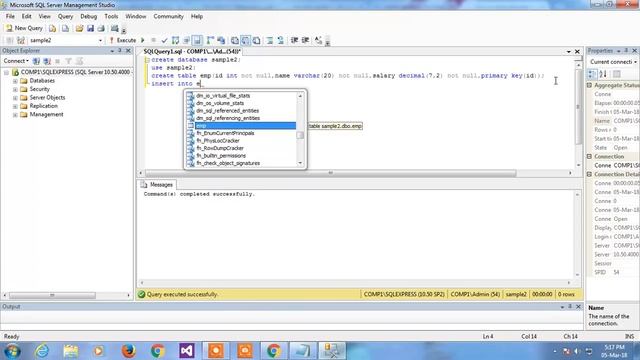This screenshot has width=640, height=360.
Task: Open the Tools menu
Action: [x=111, y=16]
